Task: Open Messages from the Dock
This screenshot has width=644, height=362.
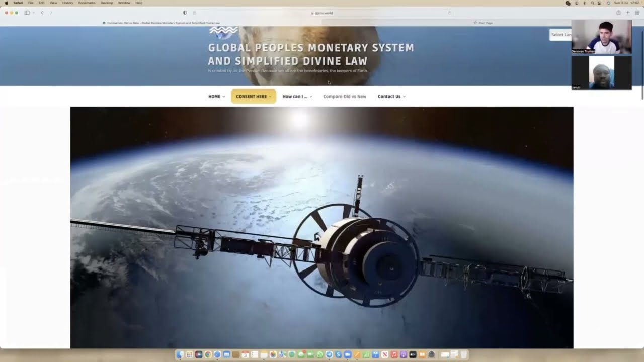Action: point(301,354)
